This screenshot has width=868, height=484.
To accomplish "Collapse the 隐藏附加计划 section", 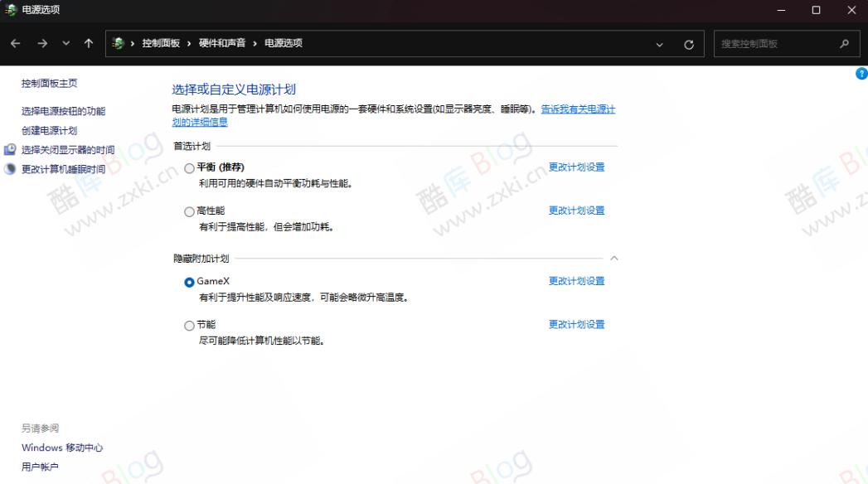I will click(x=613, y=258).
